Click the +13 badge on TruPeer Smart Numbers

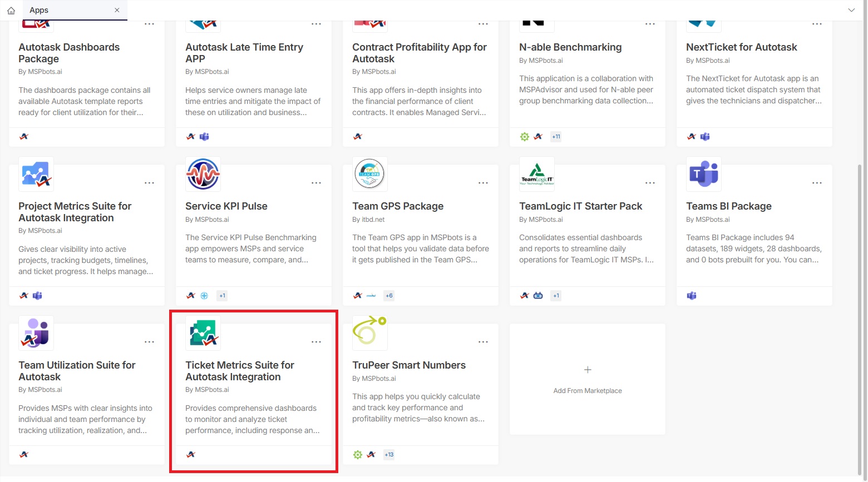point(388,454)
